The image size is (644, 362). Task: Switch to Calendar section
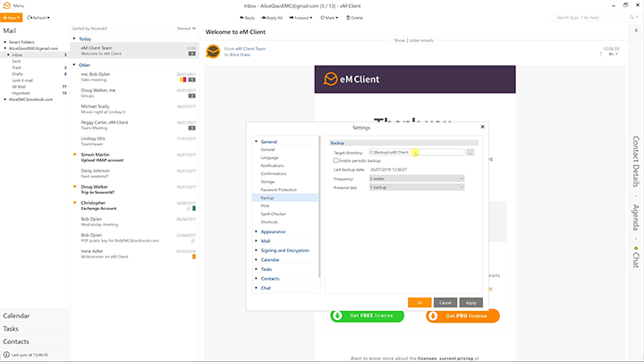pyautogui.click(x=16, y=316)
